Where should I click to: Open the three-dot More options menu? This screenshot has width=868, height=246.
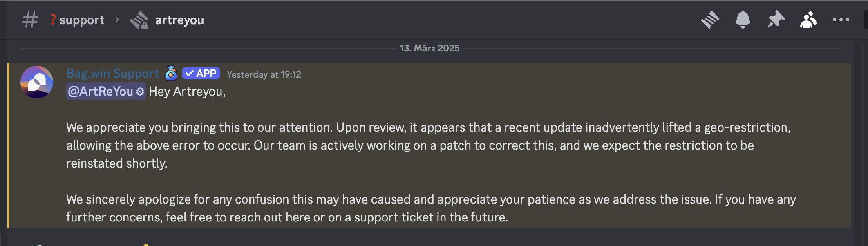(841, 20)
